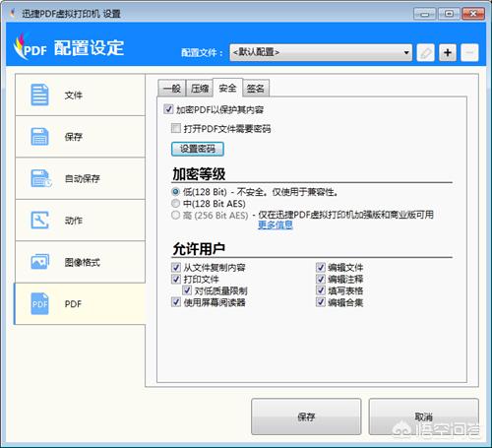Switch to the 签名 tab
This screenshot has height=448, width=492.
pos(256,89)
